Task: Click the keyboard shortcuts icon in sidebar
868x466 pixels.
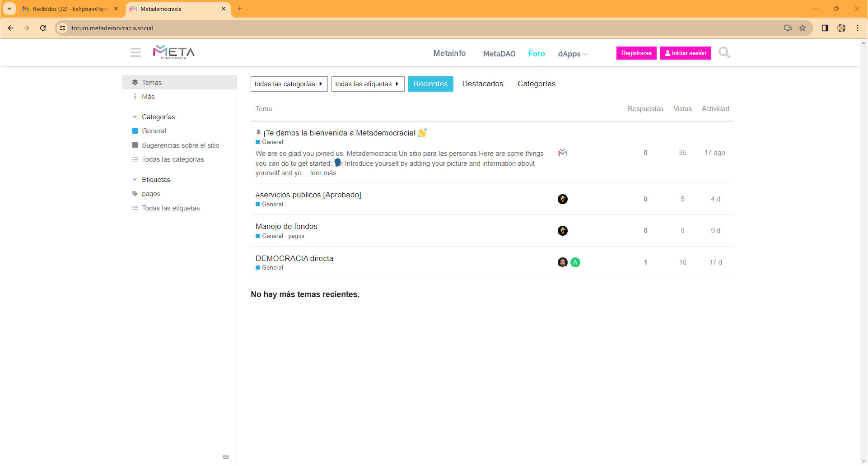Action: click(226, 457)
